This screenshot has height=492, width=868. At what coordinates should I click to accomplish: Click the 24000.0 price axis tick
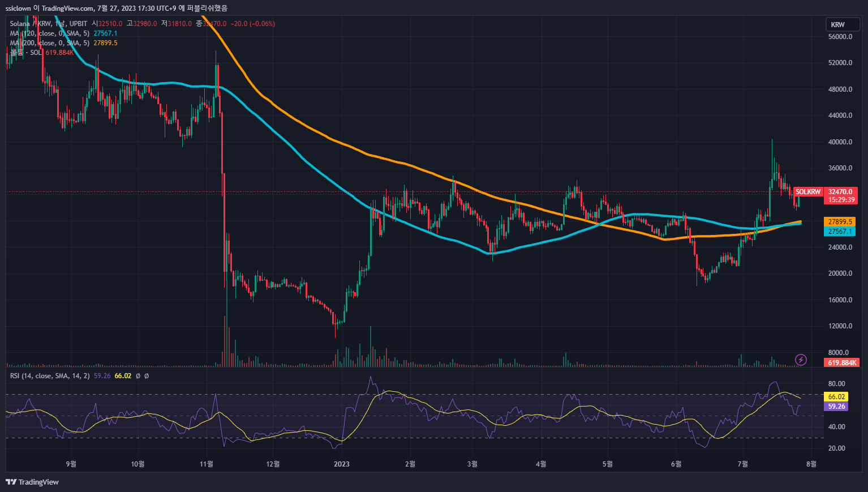coord(840,247)
